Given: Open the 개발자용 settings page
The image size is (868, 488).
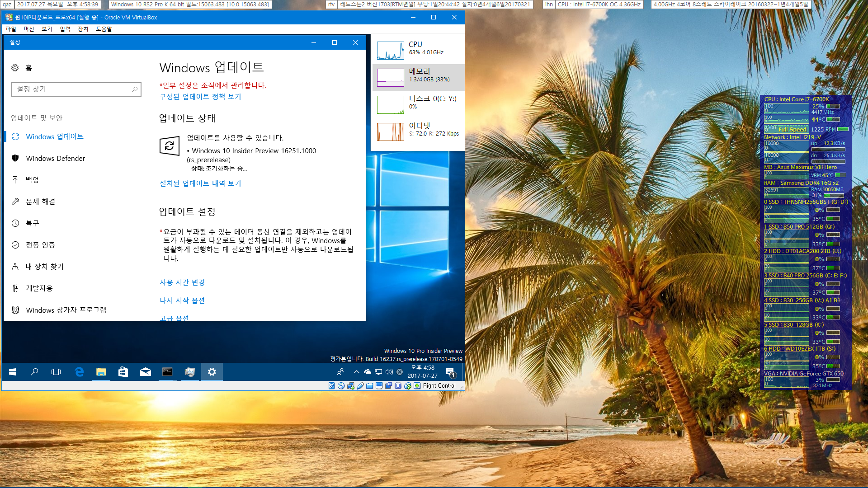Looking at the screenshot, I should (39, 288).
